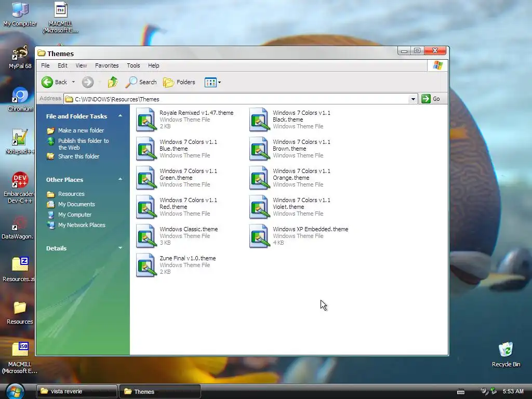Click the Themes taskbar button
532x399 pixels.
(x=160, y=392)
